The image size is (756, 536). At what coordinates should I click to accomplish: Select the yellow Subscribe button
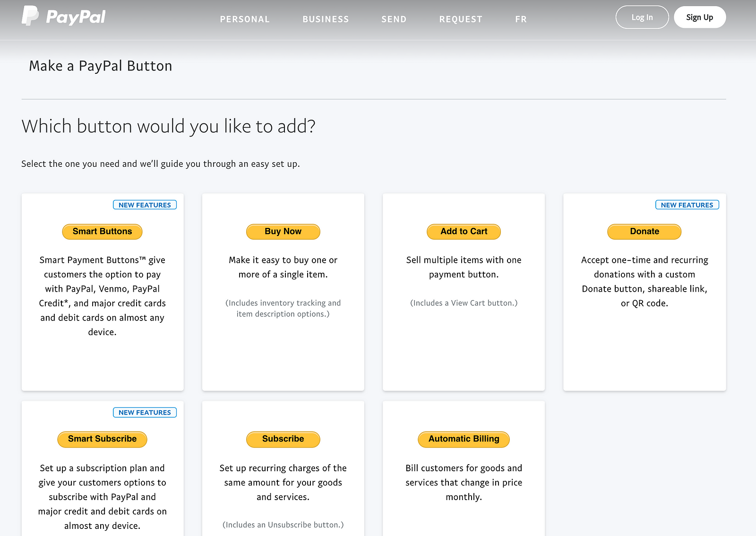tap(283, 439)
